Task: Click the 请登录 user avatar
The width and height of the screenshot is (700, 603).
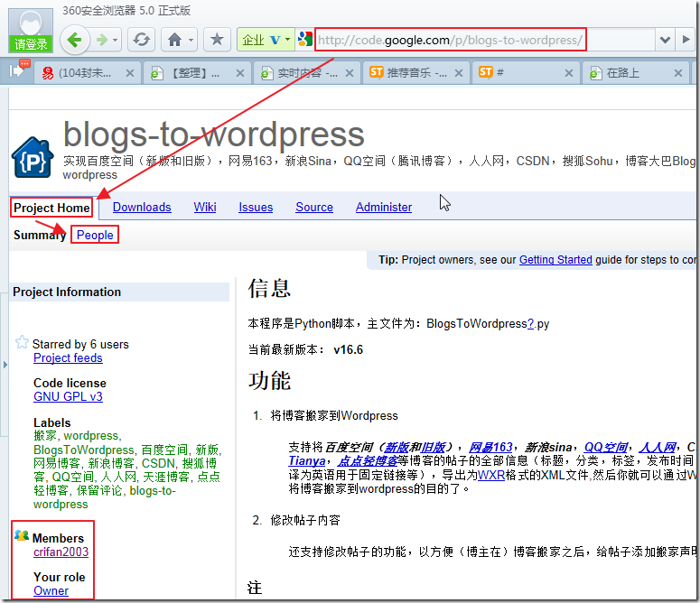Action: (x=31, y=30)
